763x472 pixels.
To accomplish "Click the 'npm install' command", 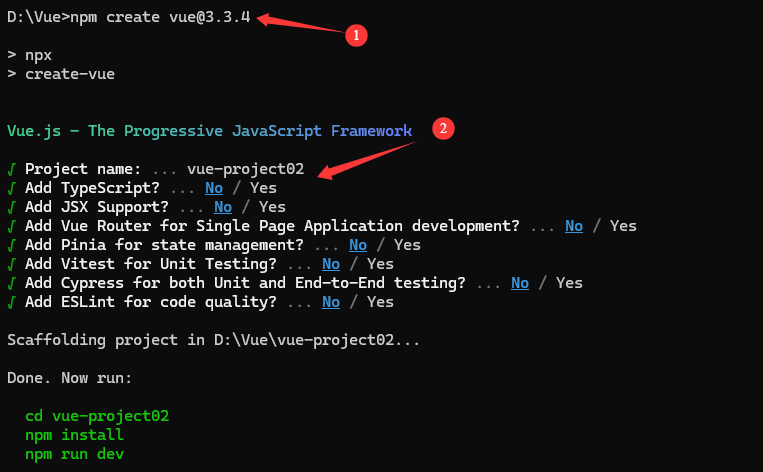I will (x=74, y=435).
